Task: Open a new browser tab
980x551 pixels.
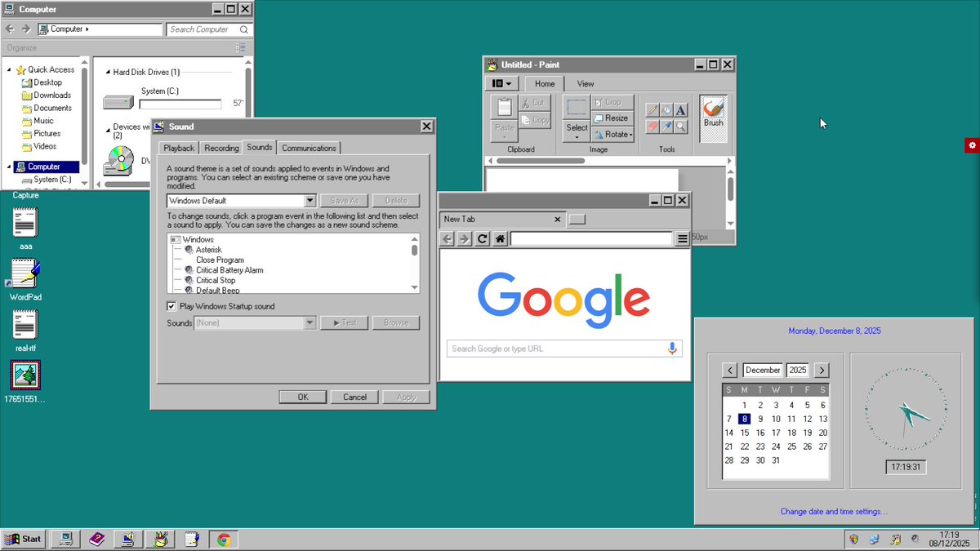Action: pos(577,219)
